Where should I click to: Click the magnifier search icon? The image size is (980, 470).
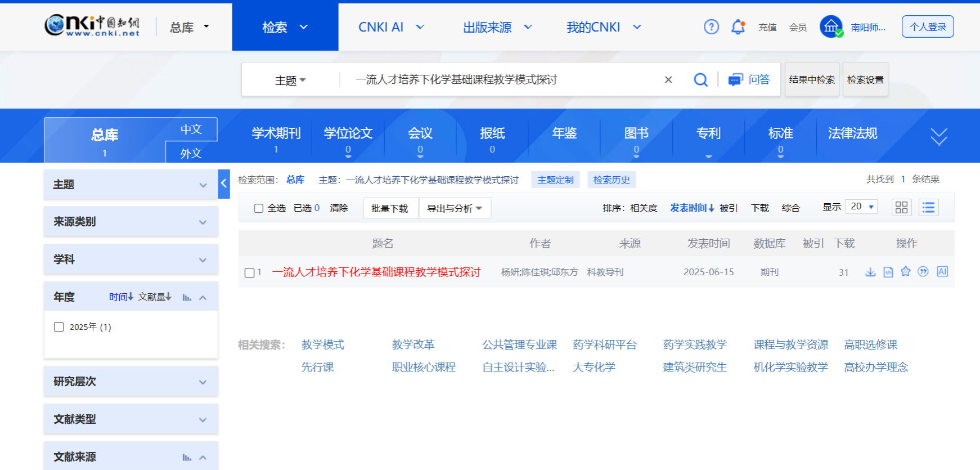pyautogui.click(x=700, y=80)
